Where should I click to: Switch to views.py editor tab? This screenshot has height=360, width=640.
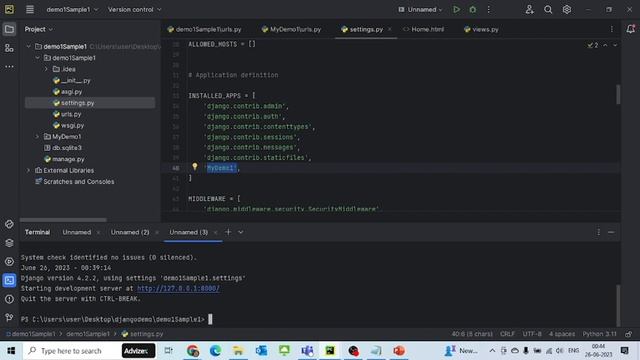tap(481, 29)
